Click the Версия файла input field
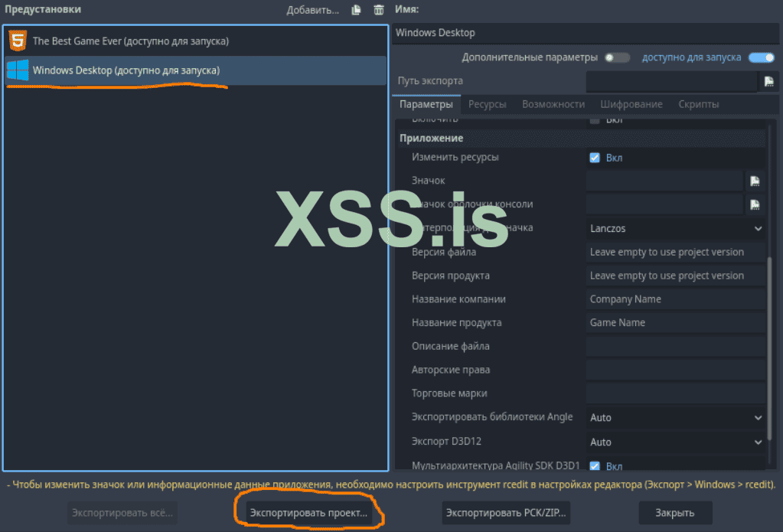 point(676,253)
